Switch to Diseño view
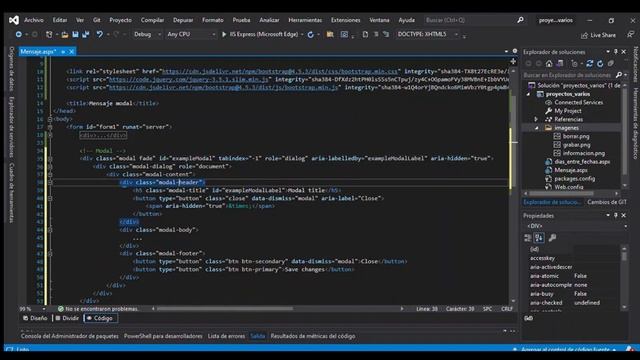The width and height of the screenshot is (640, 360). click(x=35, y=318)
